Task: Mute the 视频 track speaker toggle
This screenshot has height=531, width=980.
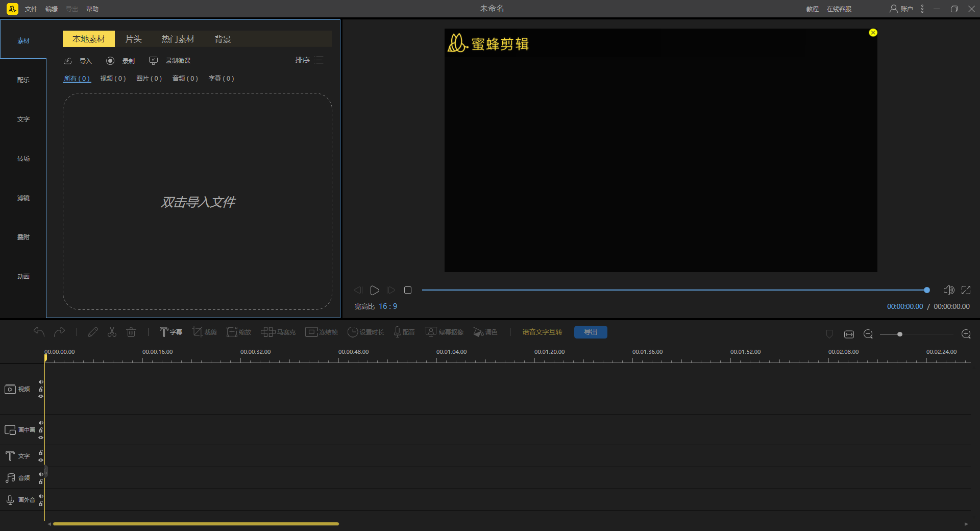Action: tap(41, 382)
